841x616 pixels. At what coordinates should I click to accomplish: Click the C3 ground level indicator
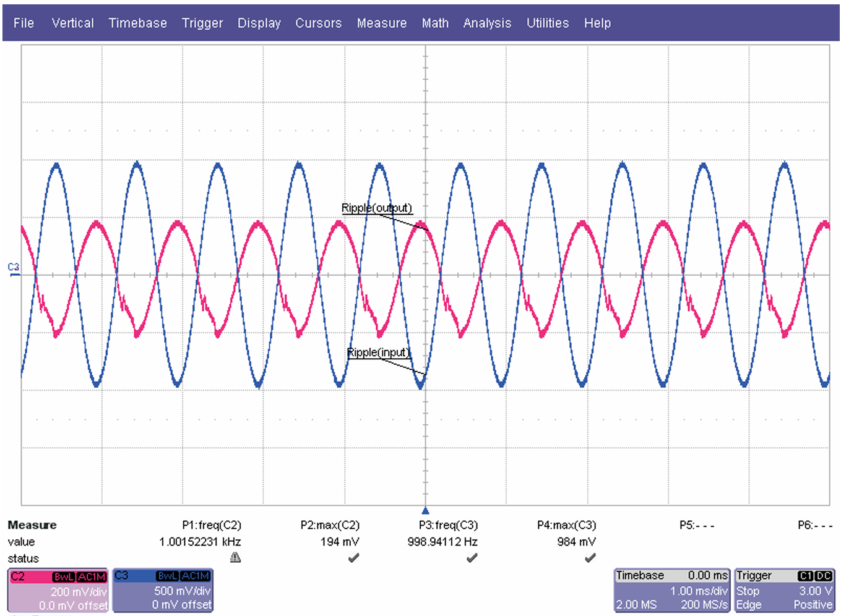click(14, 268)
